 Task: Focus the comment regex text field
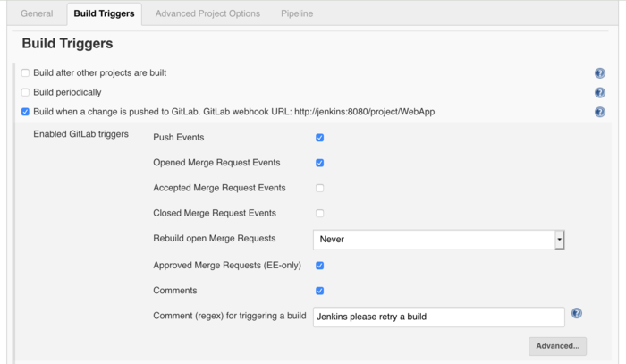439,317
